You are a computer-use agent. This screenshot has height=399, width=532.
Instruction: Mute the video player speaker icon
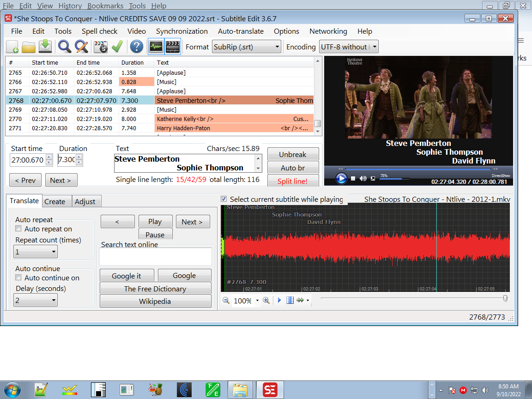click(x=363, y=178)
